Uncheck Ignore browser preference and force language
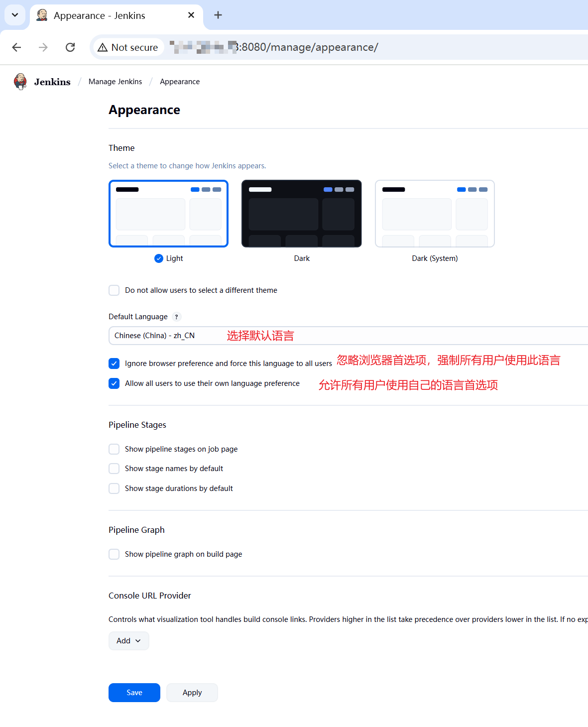 [114, 363]
